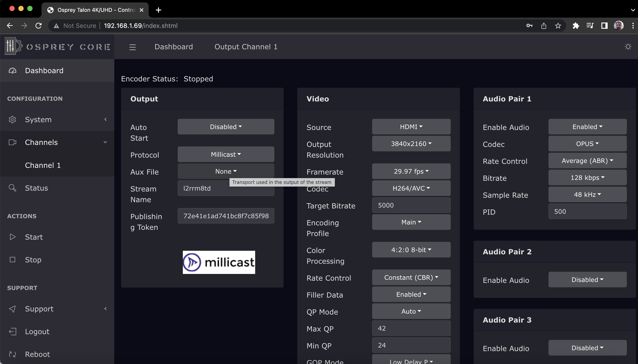The width and height of the screenshot is (638, 364).
Task: Bookmark page with star icon
Action: tap(558, 25)
